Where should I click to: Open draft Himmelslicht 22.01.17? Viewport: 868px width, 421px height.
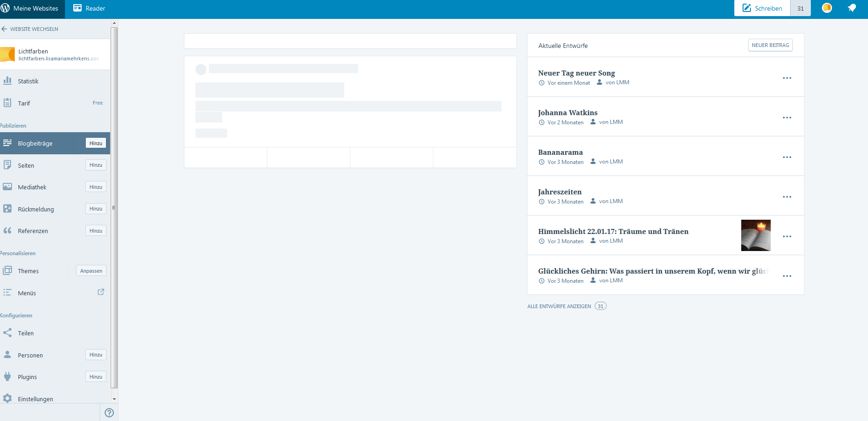[613, 231]
